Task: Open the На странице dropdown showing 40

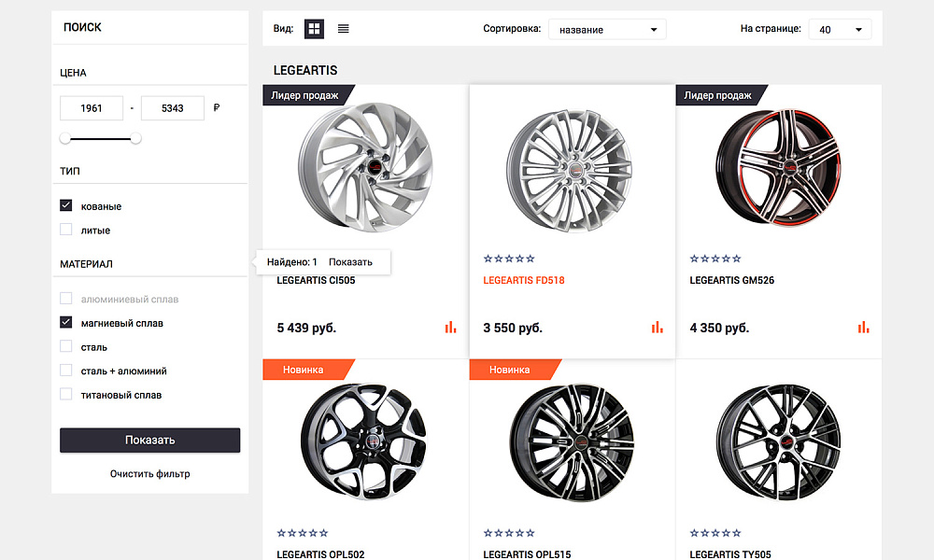Action: [x=839, y=28]
